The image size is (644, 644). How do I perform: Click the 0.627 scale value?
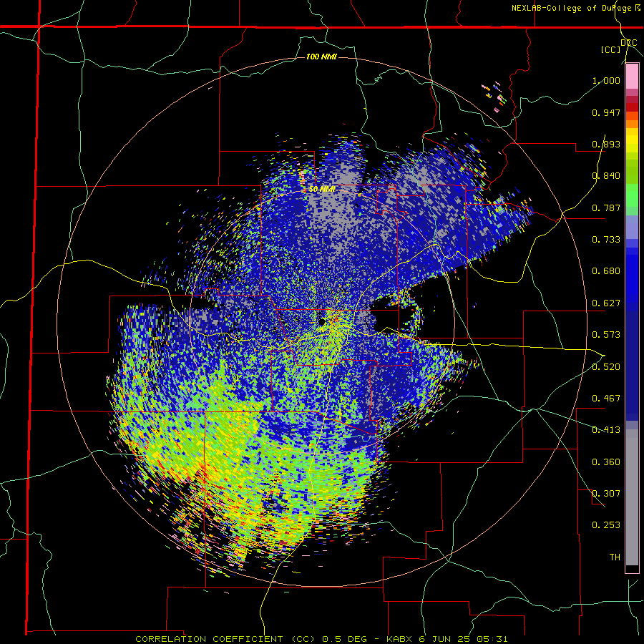(x=606, y=303)
